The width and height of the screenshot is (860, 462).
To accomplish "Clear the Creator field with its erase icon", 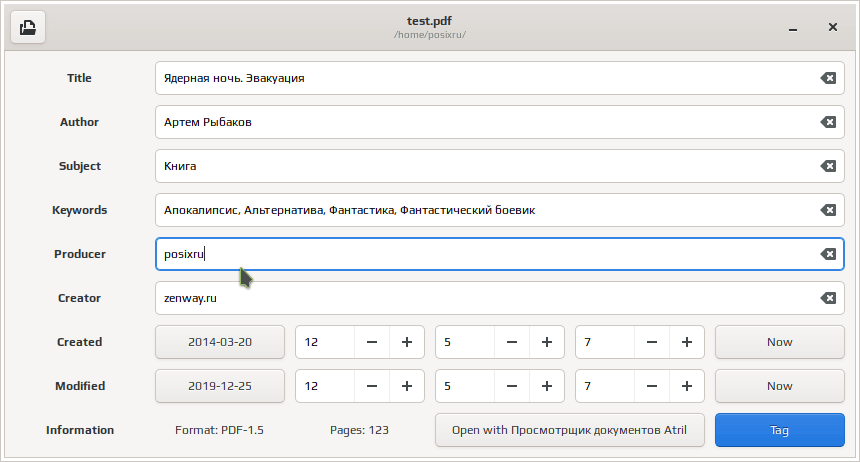I will (x=828, y=298).
